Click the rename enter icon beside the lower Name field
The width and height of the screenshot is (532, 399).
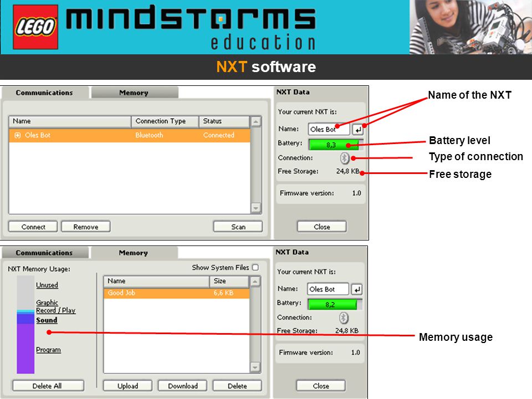(x=356, y=289)
